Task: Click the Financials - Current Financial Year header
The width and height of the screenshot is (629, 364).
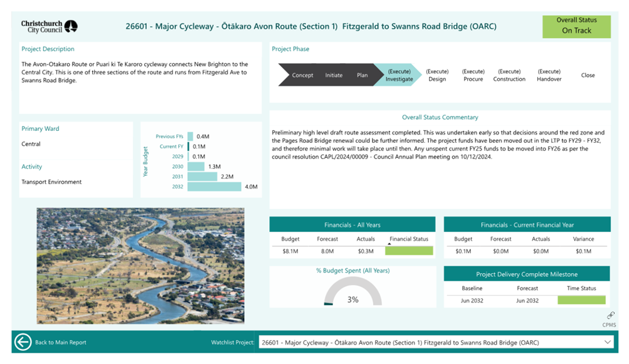Action: coord(527,224)
